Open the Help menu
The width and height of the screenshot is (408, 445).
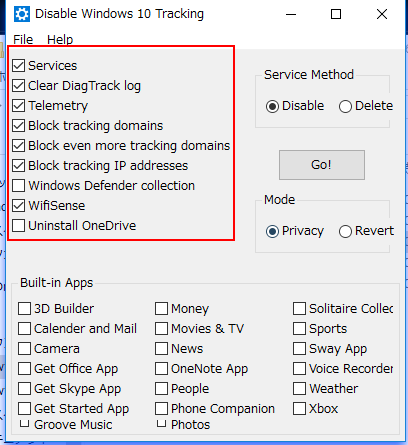pyautogui.click(x=60, y=39)
